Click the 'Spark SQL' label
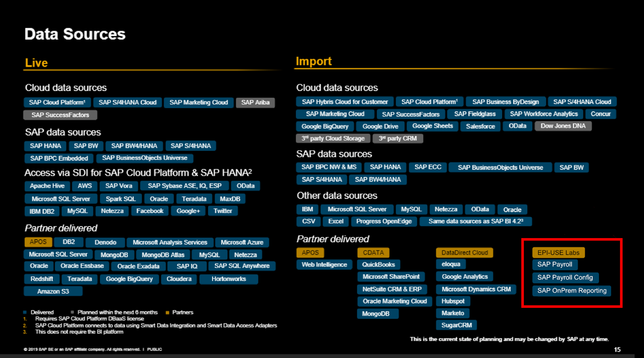Screen dimensions: 644x358 point(121,199)
